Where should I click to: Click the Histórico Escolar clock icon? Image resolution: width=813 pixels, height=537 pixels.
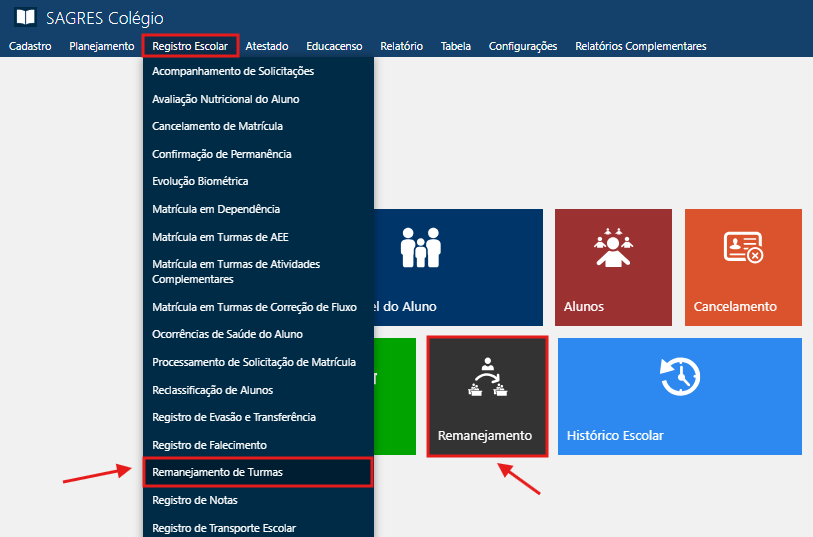coord(680,379)
